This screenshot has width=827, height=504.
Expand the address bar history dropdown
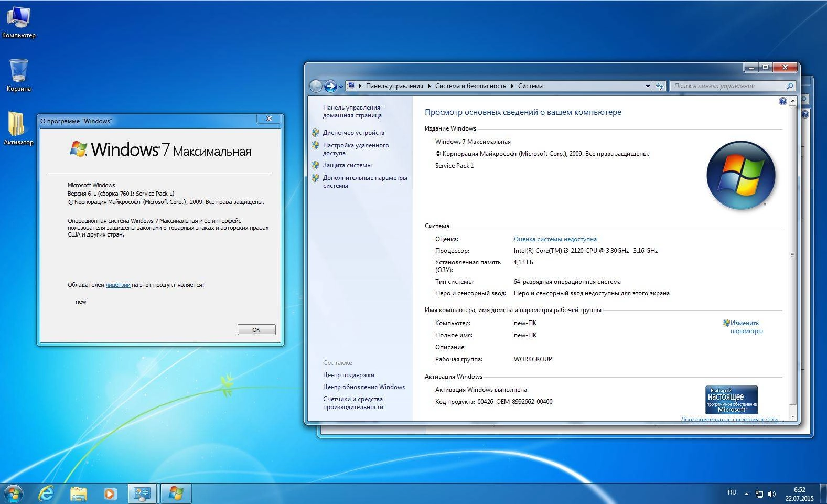[648, 86]
